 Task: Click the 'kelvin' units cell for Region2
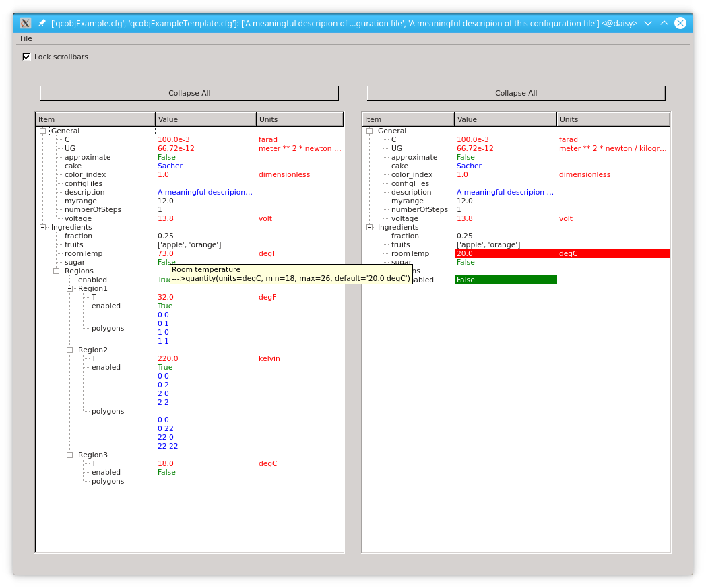coord(269,358)
